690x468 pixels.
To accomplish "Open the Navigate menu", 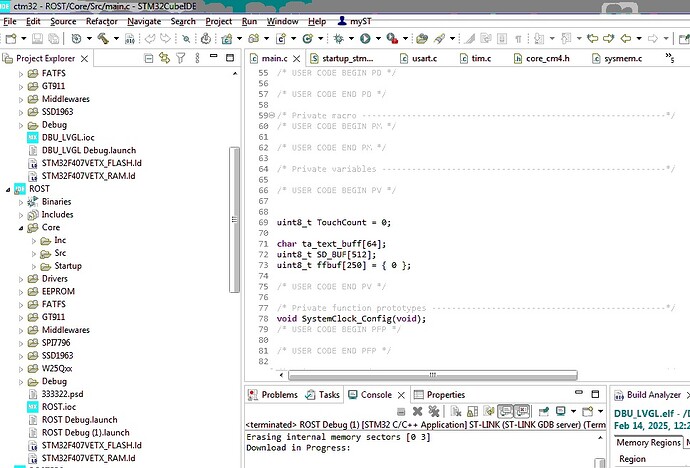I will [144, 22].
